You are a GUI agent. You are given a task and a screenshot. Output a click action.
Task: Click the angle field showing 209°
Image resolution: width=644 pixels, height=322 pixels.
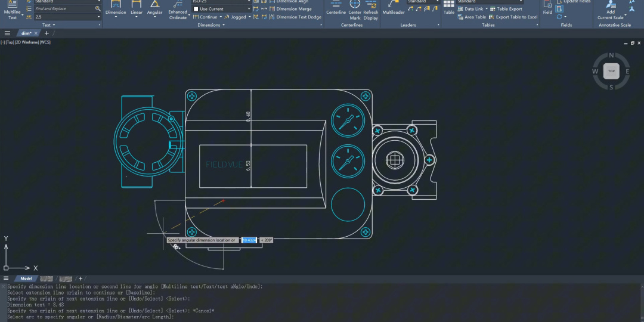pyautogui.click(x=266, y=240)
